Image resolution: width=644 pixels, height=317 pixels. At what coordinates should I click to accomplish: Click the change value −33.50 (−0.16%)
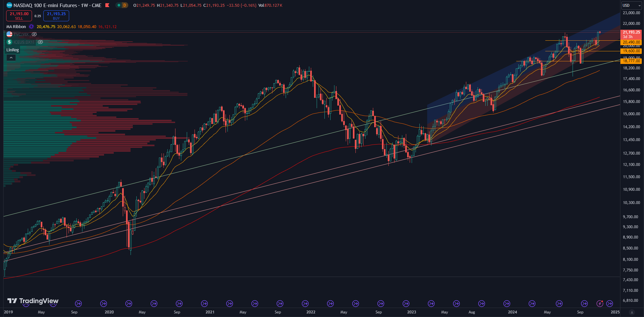pyautogui.click(x=242, y=5)
